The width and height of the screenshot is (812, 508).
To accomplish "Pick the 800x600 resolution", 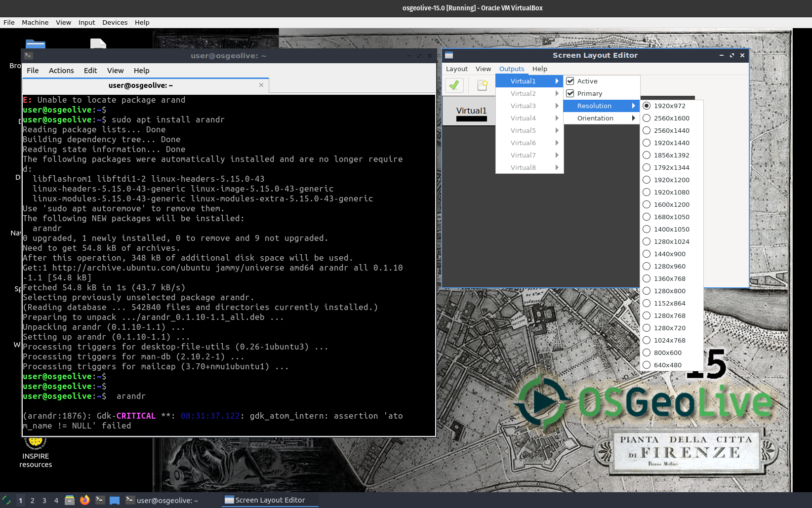I will tap(672, 352).
